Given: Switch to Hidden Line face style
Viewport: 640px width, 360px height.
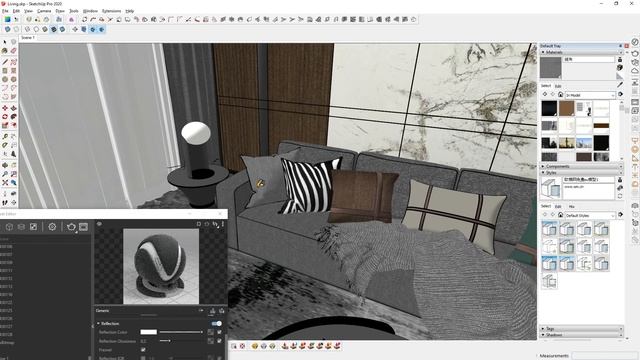Looking at the screenshot, I should pos(36,29).
